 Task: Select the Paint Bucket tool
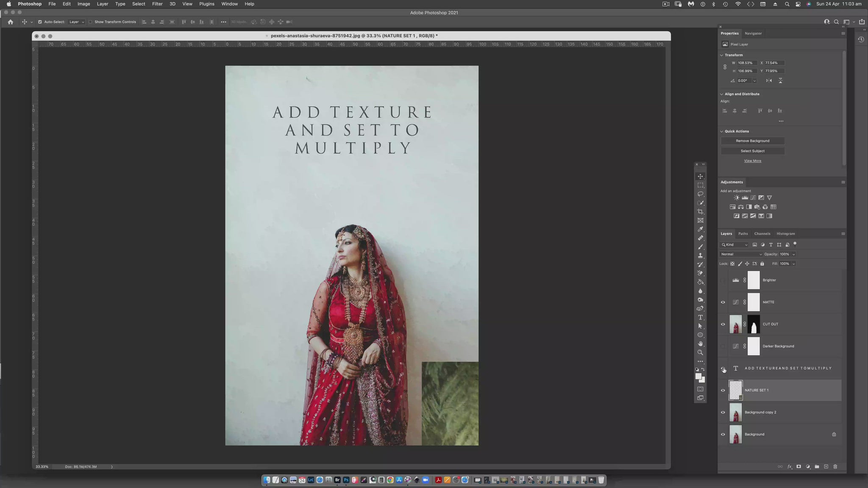click(x=700, y=282)
